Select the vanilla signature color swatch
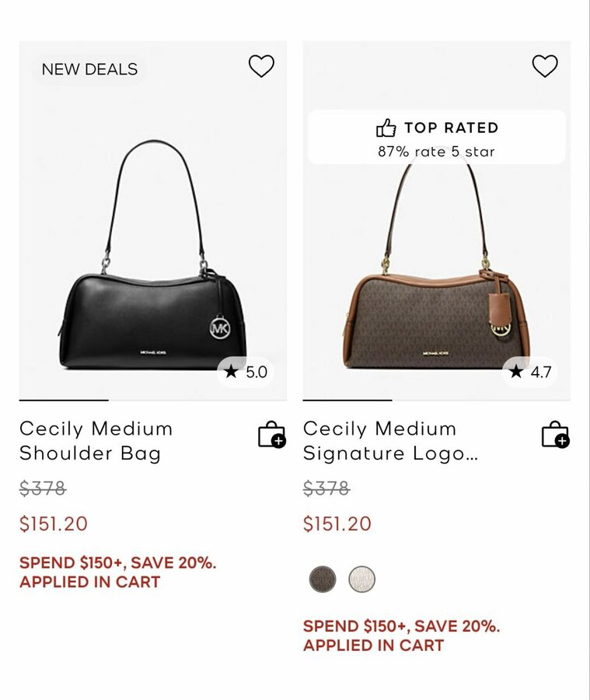 361,579
